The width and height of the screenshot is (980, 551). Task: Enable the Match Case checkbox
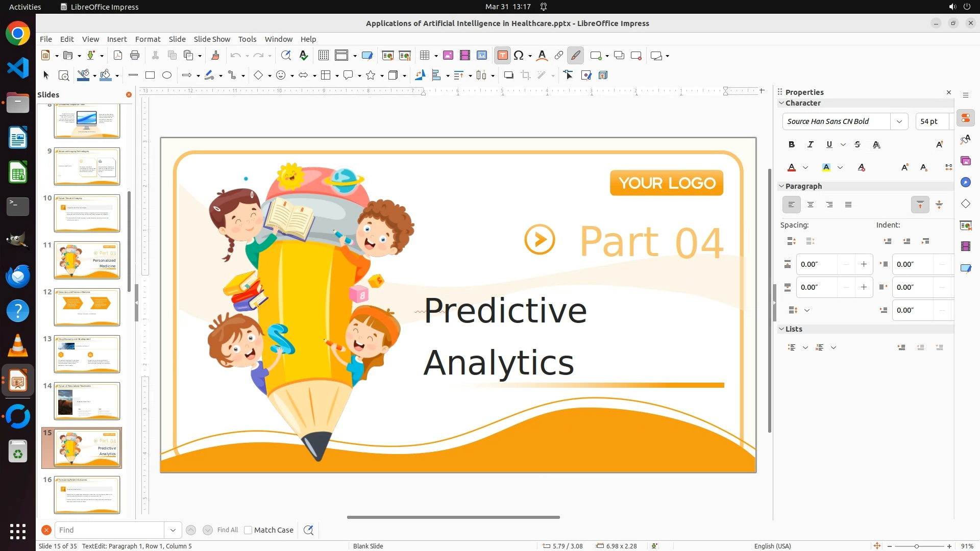248,530
